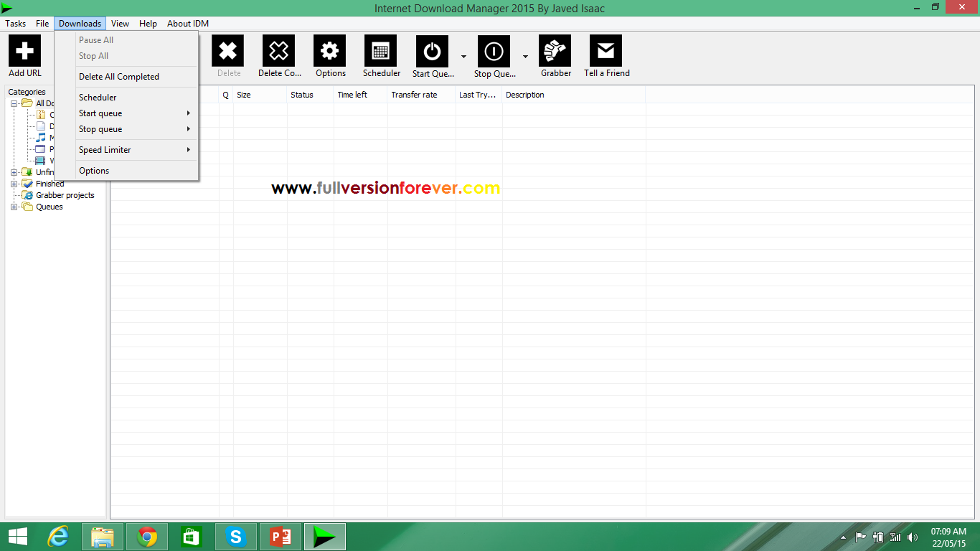Image resolution: width=980 pixels, height=551 pixels.
Task: Click the video filmstrip category icon
Action: point(41,161)
